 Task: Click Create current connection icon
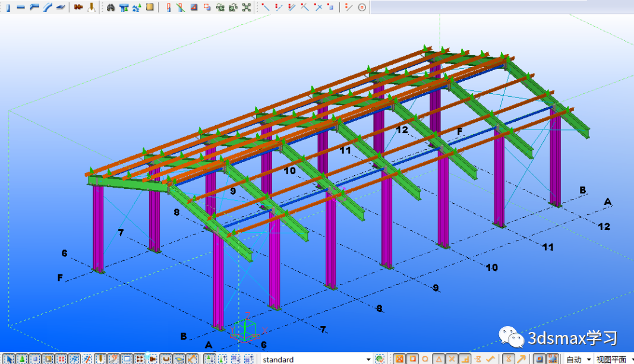click(124, 7)
